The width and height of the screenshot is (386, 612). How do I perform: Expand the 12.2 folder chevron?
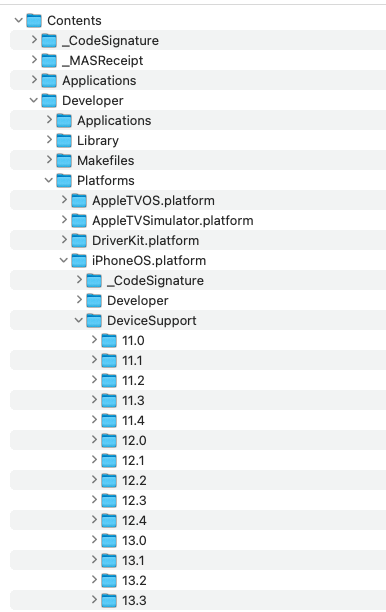[94, 479]
